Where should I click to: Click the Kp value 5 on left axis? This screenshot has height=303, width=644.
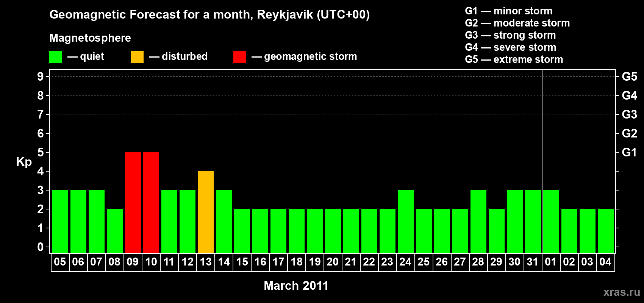[41, 152]
